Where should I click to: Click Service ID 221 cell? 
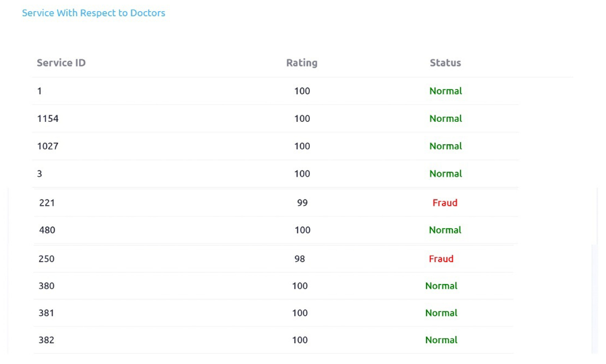47,203
